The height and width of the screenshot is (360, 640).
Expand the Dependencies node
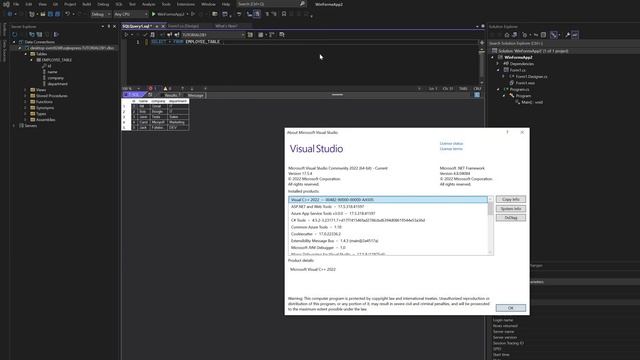tap(498, 64)
